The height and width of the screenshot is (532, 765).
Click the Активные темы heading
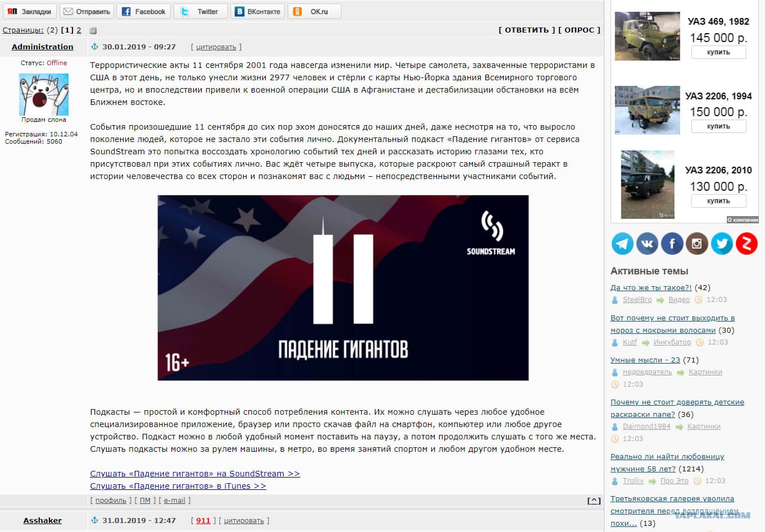(x=649, y=271)
